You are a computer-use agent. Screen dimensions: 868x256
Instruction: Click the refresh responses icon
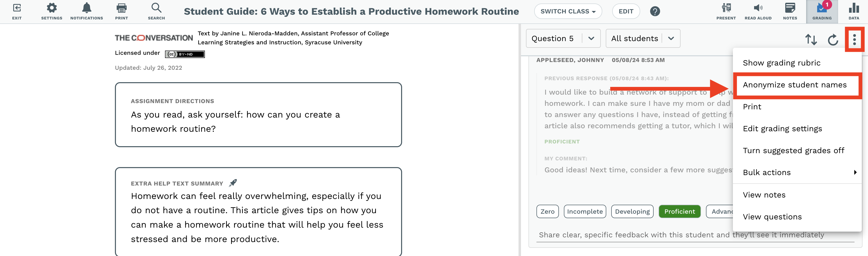833,40
